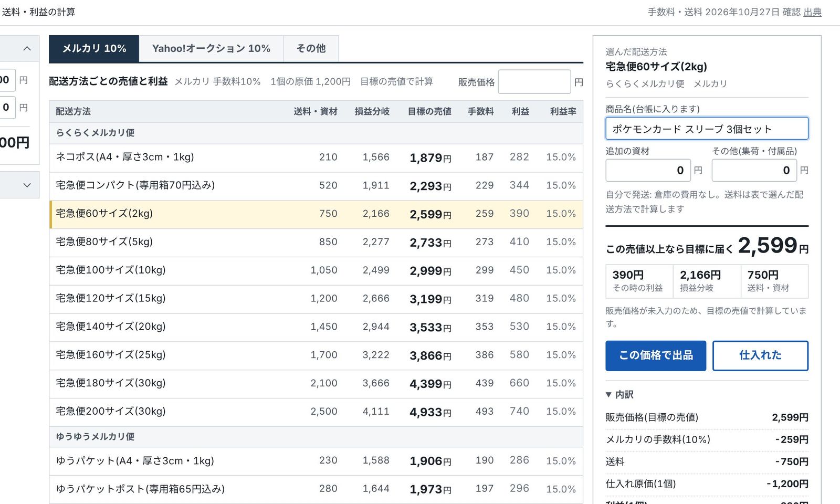
Task: Select the ゆうパケット(A4・厚さ3cm・1kg) row
Action: [x=316, y=461]
